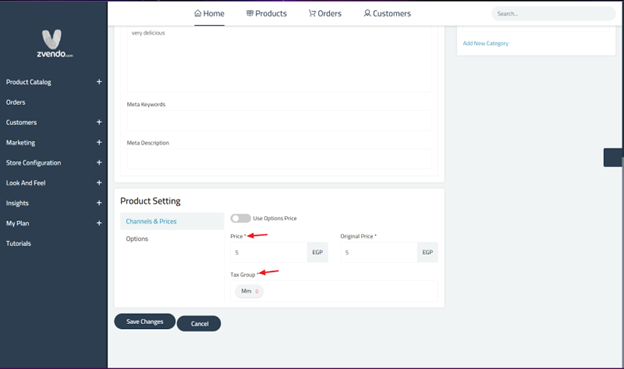Click the Home house icon
The height and width of the screenshot is (369, 624).
click(x=198, y=13)
